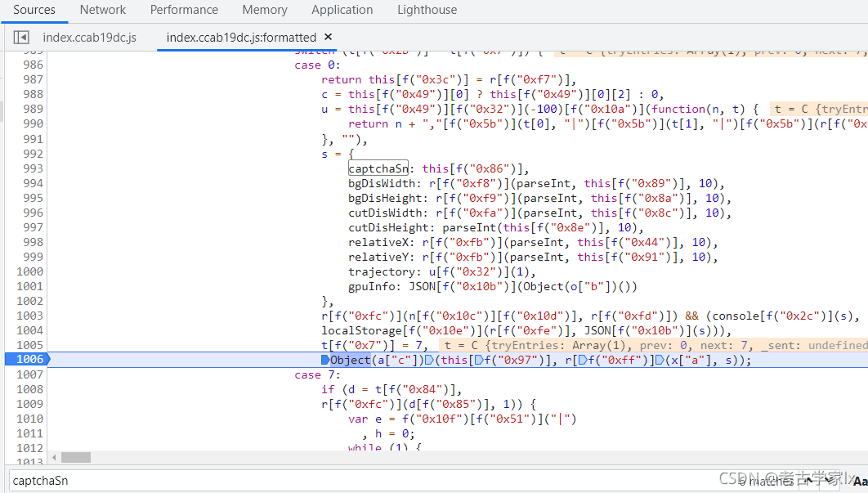This screenshot has width=868, height=493.
Task: Click the cutDisWidth property name
Action: pos(385,213)
